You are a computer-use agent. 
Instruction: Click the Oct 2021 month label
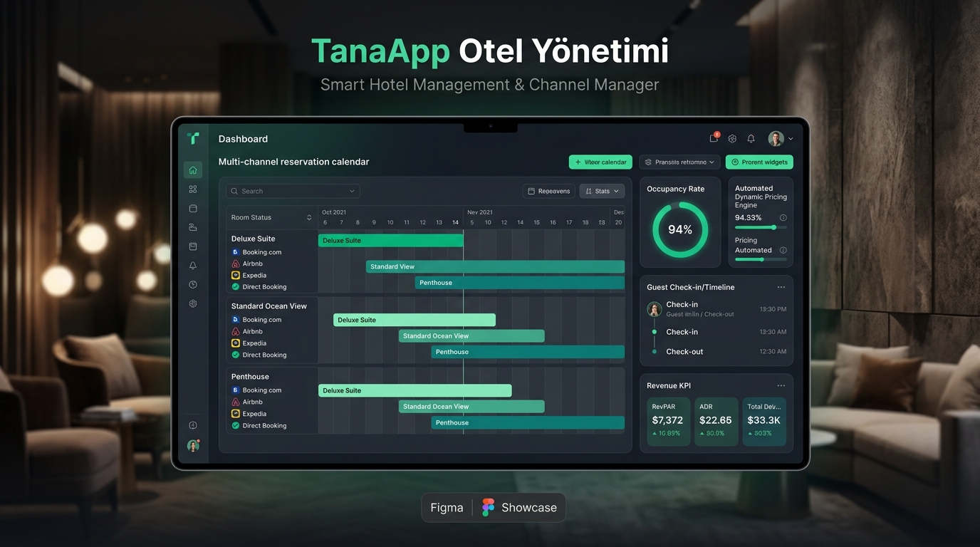334,212
